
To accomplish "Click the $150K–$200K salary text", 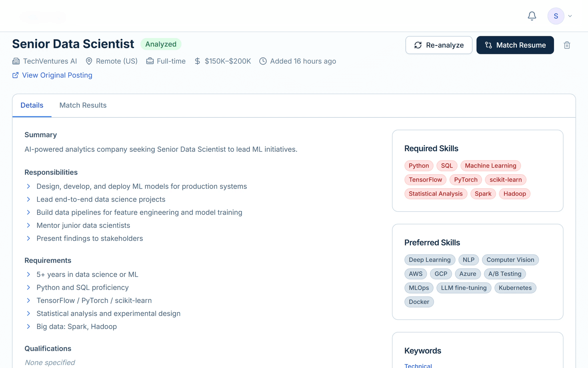I will point(228,61).
